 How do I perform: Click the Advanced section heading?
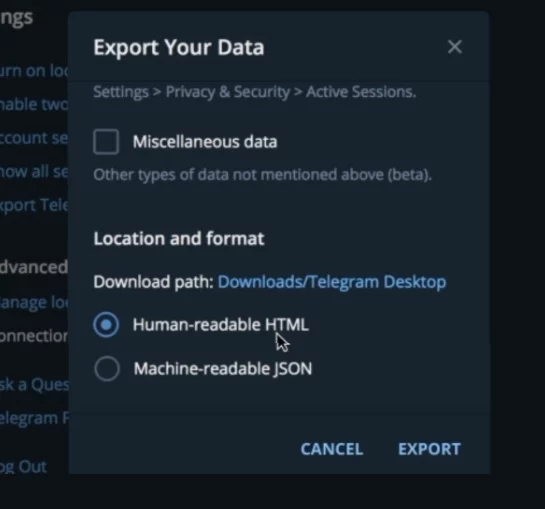coord(34,267)
